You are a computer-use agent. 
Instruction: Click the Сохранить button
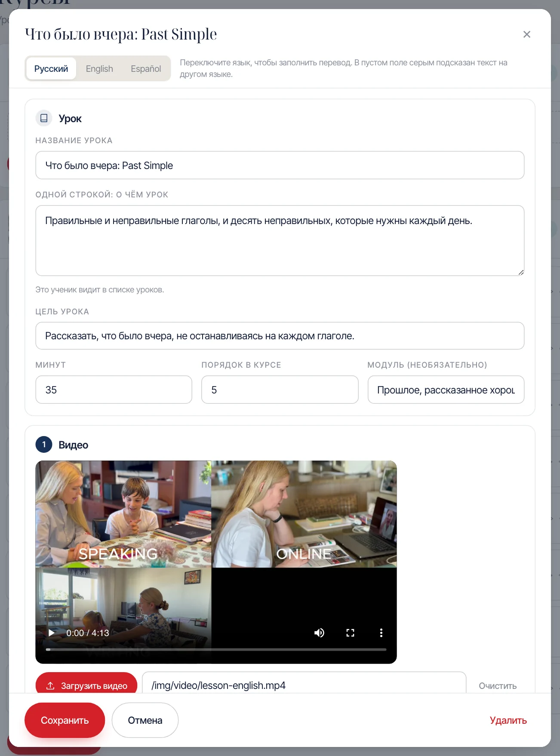pos(65,720)
